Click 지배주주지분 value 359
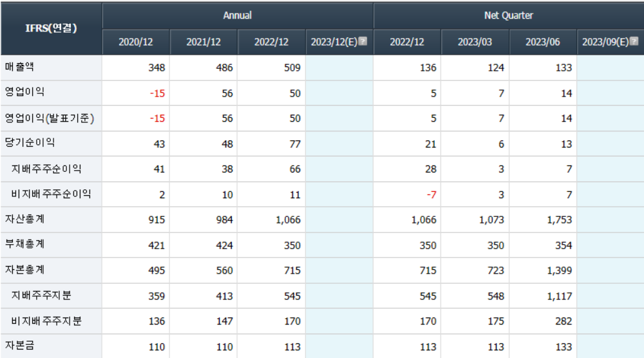Screen dimensions: 644x358 click(156, 296)
